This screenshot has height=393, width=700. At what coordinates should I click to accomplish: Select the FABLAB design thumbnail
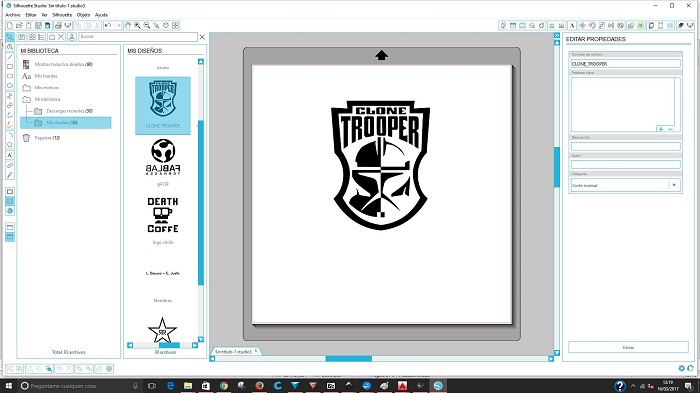(x=163, y=157)
